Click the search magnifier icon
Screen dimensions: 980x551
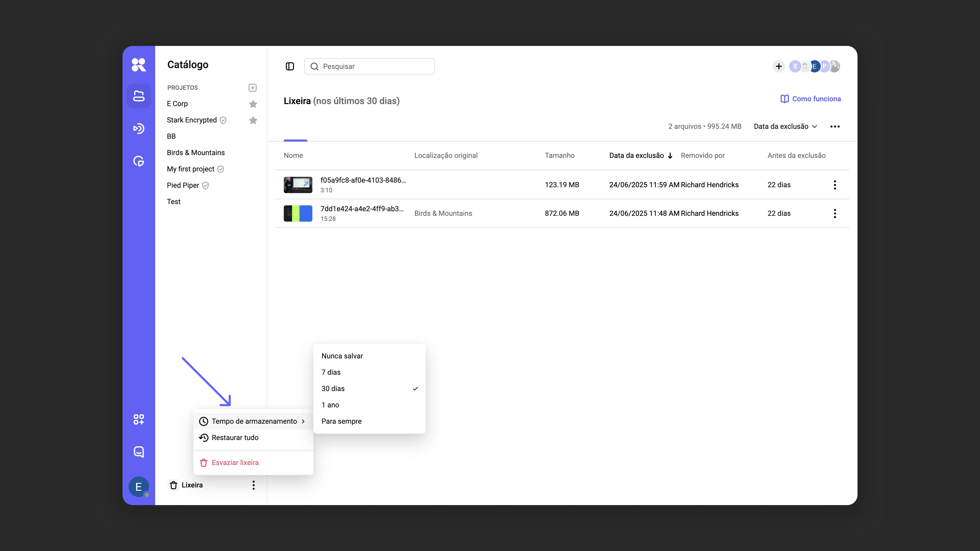pyautogui.click(x=314, y=67)
